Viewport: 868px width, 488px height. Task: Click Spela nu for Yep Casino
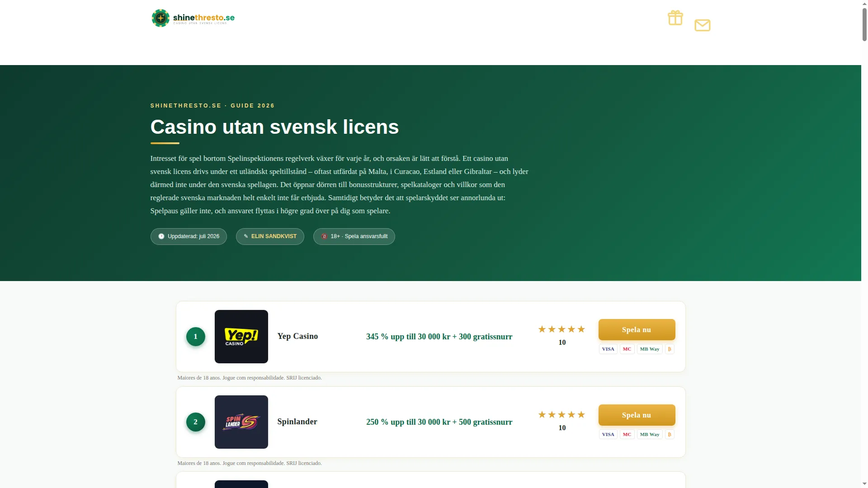coord(637,330)
